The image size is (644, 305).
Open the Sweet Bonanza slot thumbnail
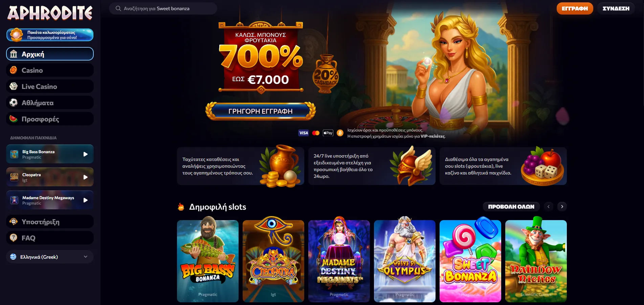[x=470, y=261]
